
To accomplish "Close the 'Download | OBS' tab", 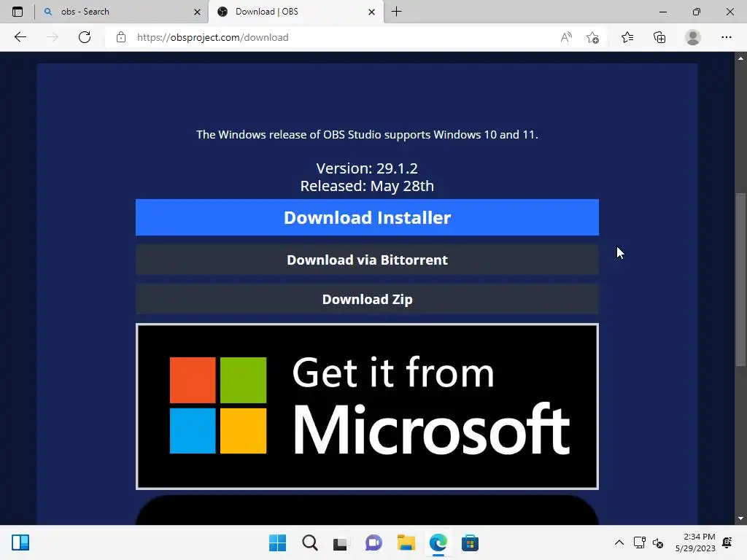I will tap(371, 12).
